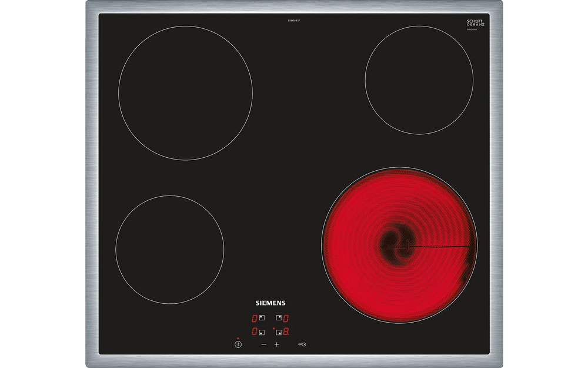
Task: Click the rear-left heat level digit
Action: tap(255, 318)
